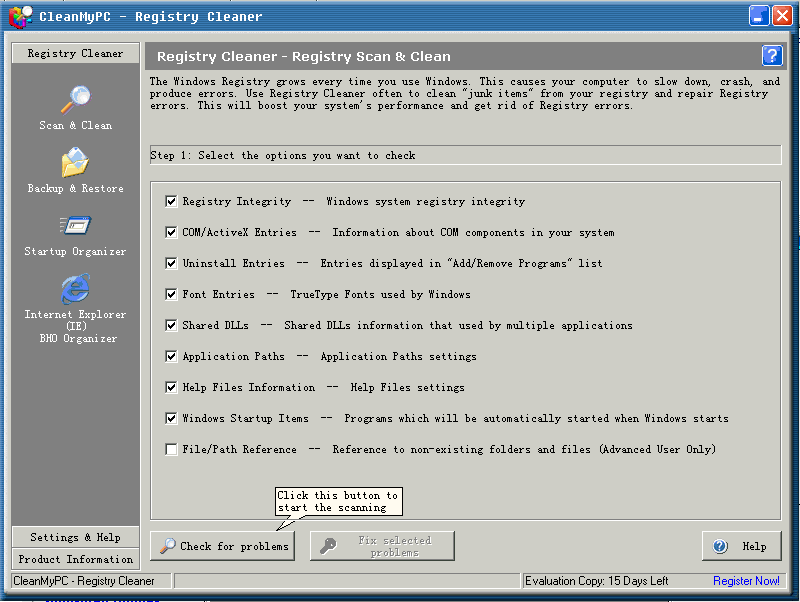Open the Product Information section
This screenshot has height=602, width=800.
[x=76, y=559]
